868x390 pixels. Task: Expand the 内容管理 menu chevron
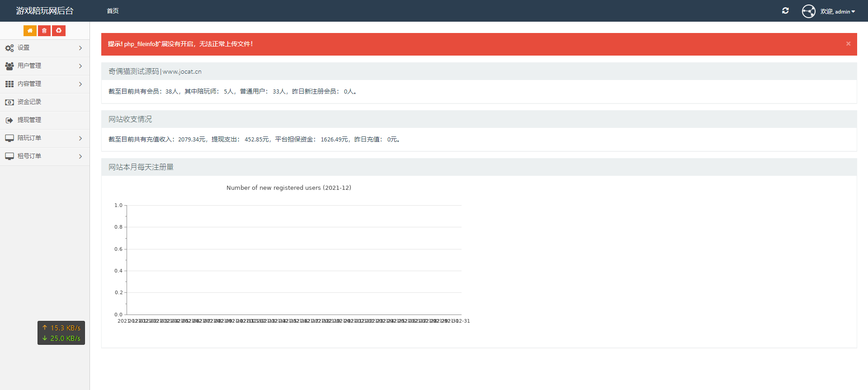[80, 84]
